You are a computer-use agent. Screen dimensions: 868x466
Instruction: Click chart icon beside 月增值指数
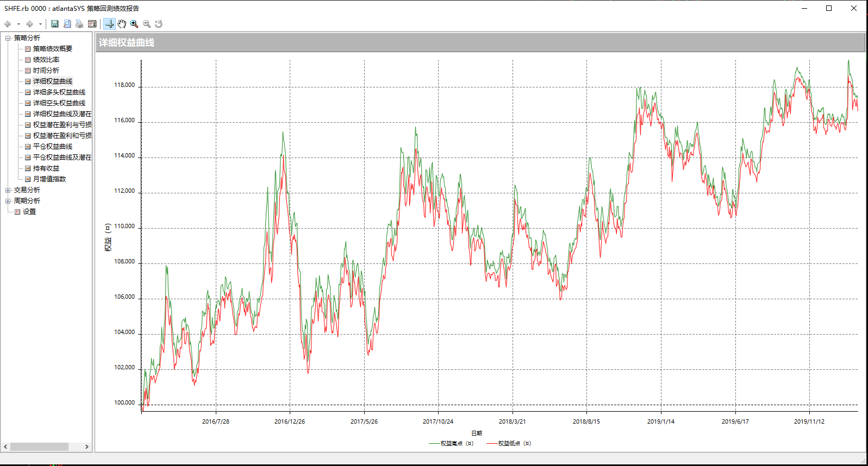pyautogui.click(x=28, y=179)
